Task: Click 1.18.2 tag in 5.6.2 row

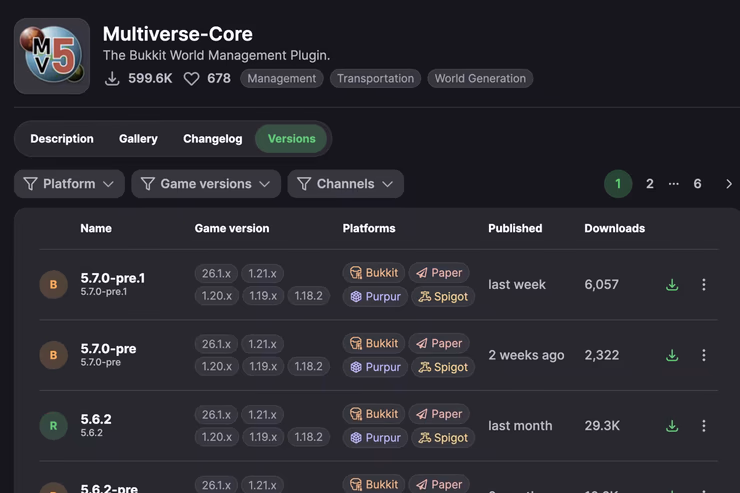Action: (309, 437)
